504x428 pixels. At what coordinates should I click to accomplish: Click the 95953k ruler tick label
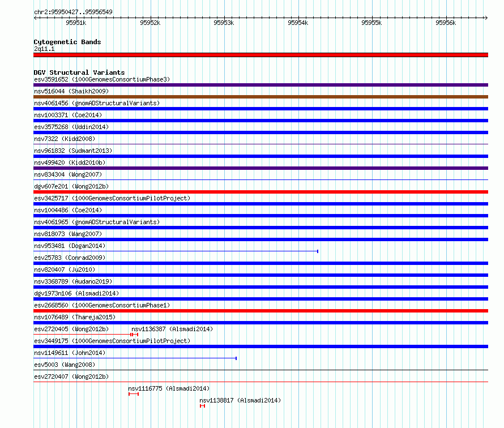(x=224, y=23)
